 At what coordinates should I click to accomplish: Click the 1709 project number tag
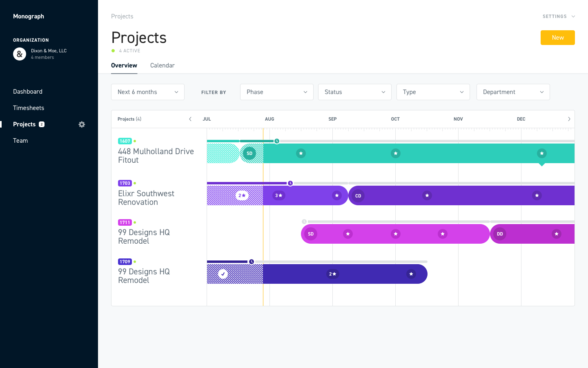pyautogui.click(x=125, y=262)
